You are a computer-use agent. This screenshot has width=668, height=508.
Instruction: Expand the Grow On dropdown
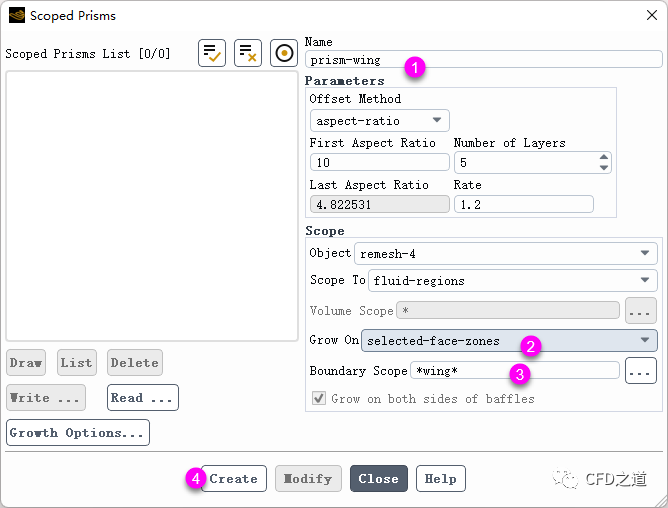[509, 341]
